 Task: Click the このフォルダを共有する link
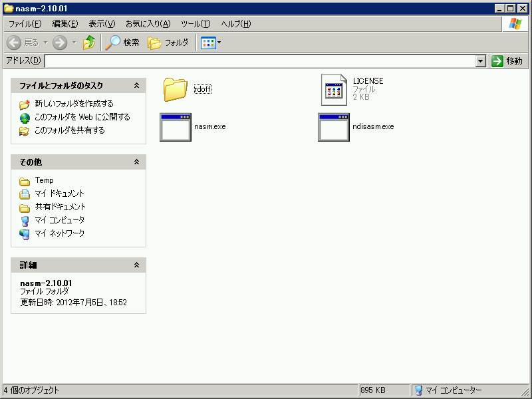point(70,130)
